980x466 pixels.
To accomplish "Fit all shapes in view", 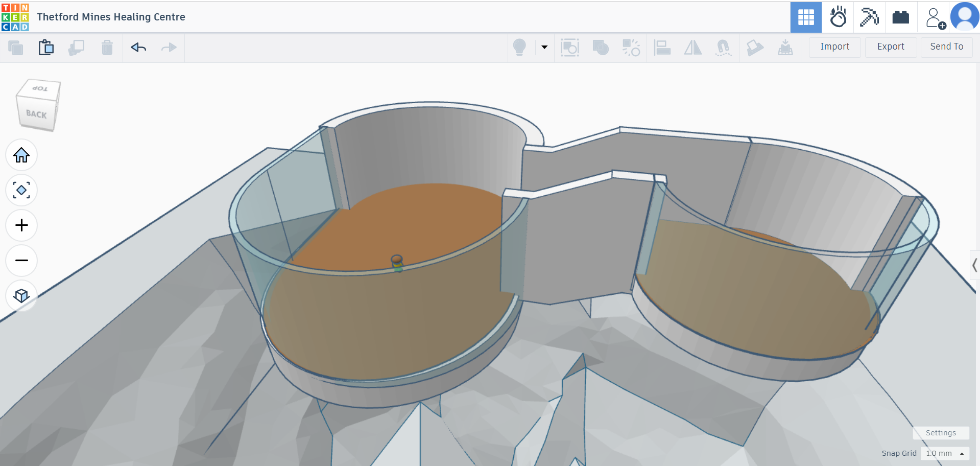I will pos(21,190).
